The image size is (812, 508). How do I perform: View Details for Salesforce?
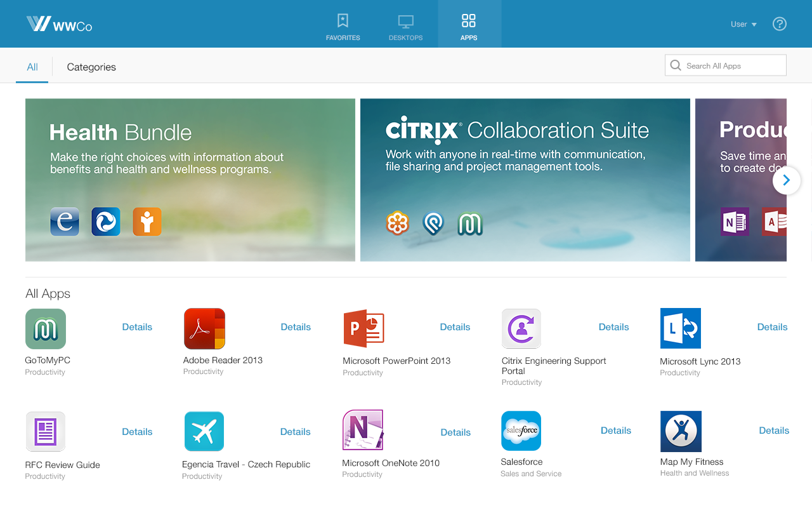[x=615, y=431]
